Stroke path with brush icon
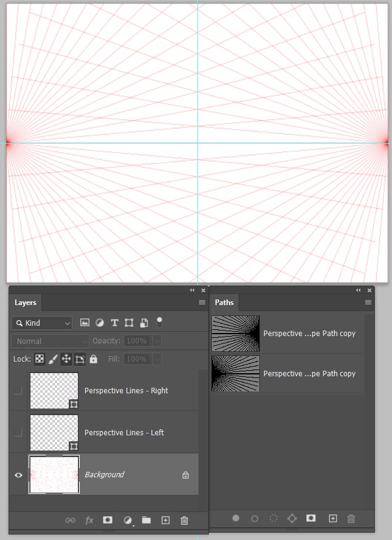Viewport: 392px width, 540px height. click(x=254, y=518)
